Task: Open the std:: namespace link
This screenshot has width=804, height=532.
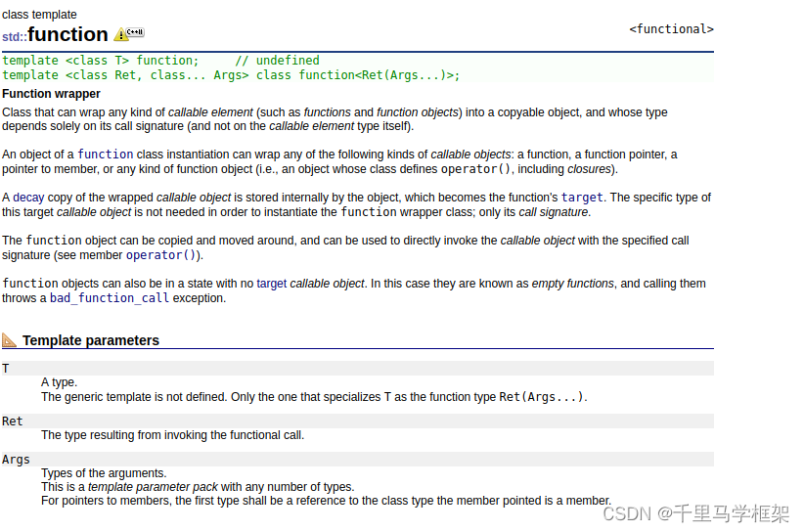Action: pos(15,37)
